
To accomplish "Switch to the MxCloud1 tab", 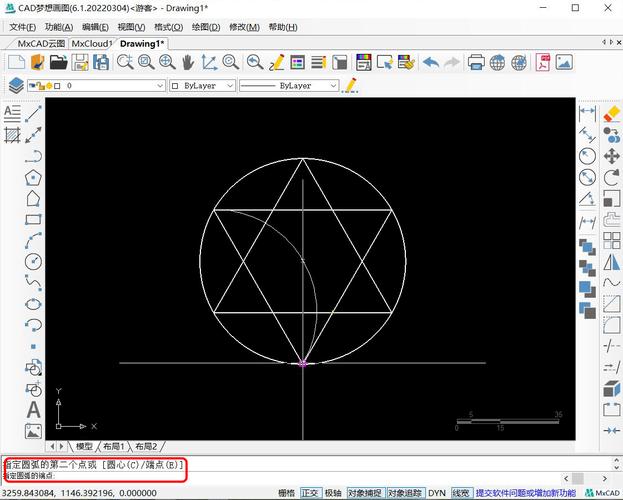I will point(92,44).
